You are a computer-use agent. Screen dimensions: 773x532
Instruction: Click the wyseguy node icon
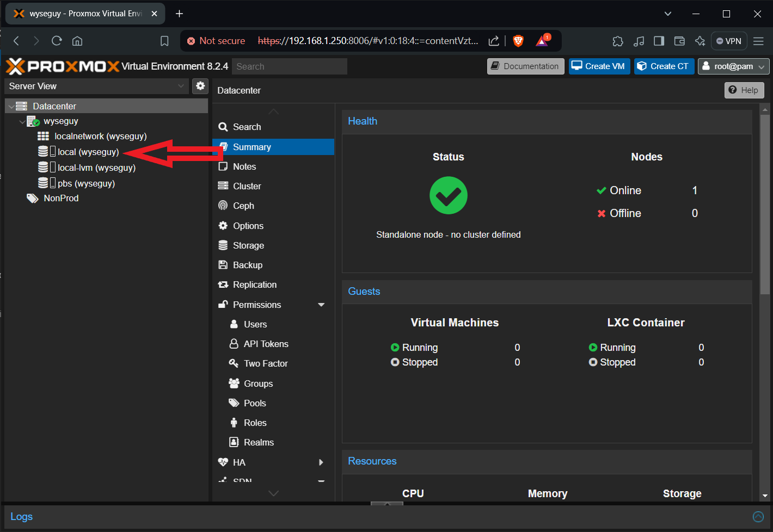(33, 121)
